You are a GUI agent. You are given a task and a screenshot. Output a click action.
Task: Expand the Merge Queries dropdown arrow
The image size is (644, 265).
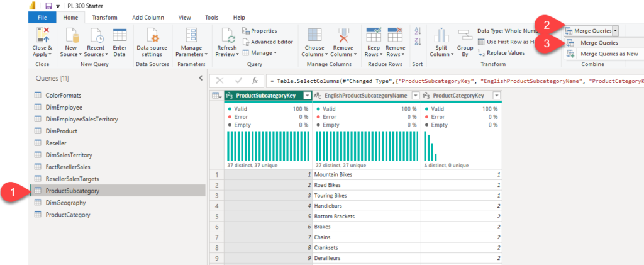(x=616, y=30)
